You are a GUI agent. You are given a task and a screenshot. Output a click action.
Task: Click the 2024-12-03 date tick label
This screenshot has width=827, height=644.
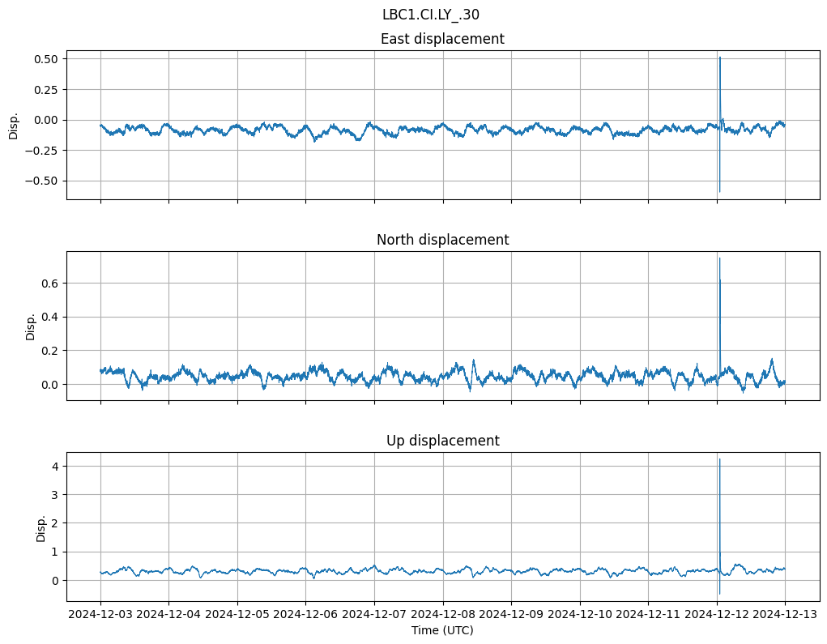click(x=100, y=615)
